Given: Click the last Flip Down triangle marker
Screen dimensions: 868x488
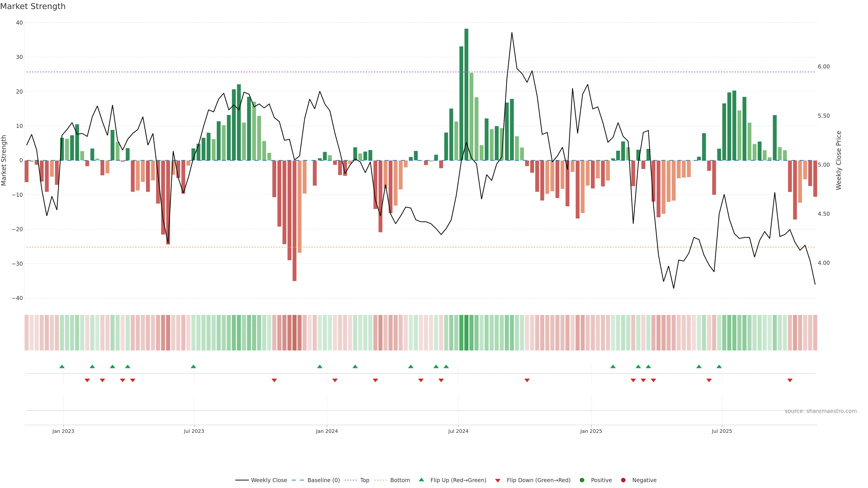Looking at the screenshot, I should tap(790, 380).
